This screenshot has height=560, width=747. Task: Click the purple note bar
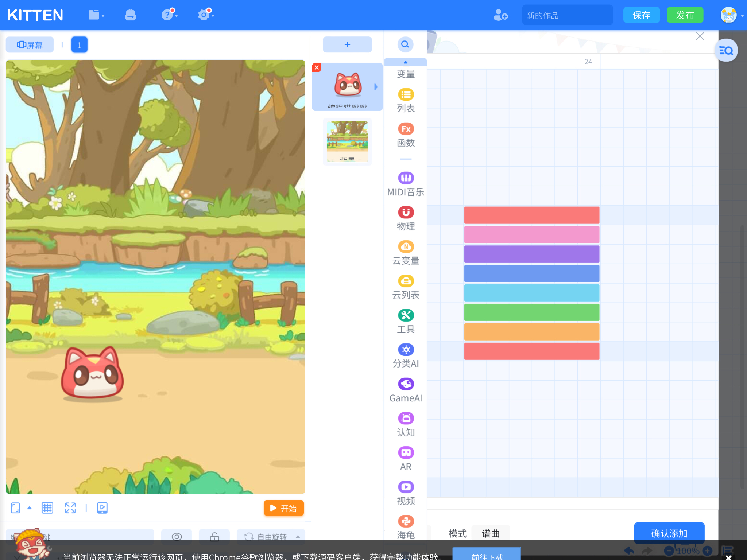pos(531,254)
